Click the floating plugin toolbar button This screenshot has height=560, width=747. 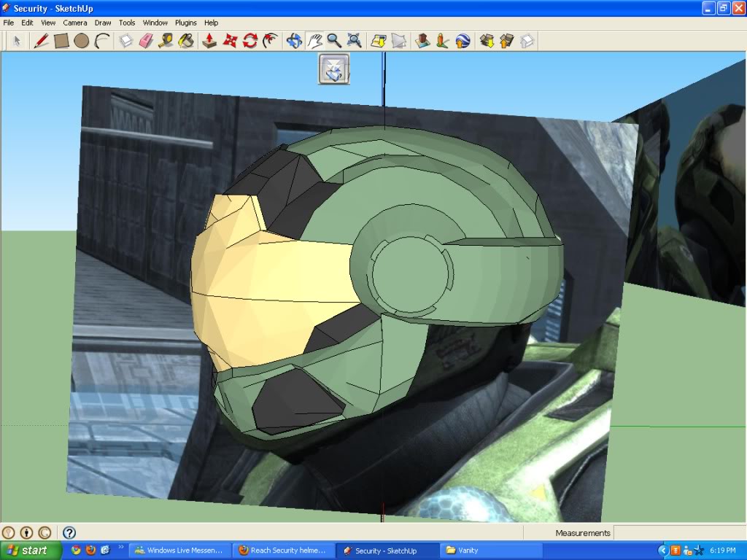[x=334, y=69]
